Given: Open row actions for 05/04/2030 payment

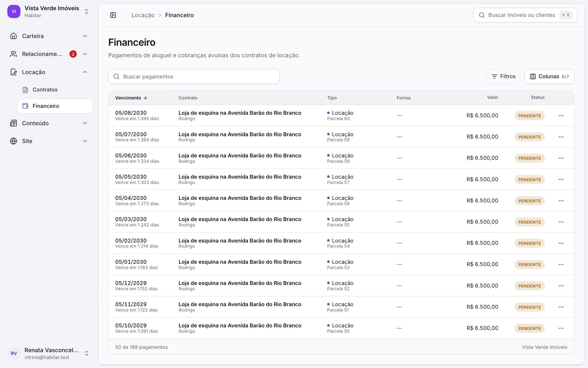Looking at the screenshot, I should point(561,201).
